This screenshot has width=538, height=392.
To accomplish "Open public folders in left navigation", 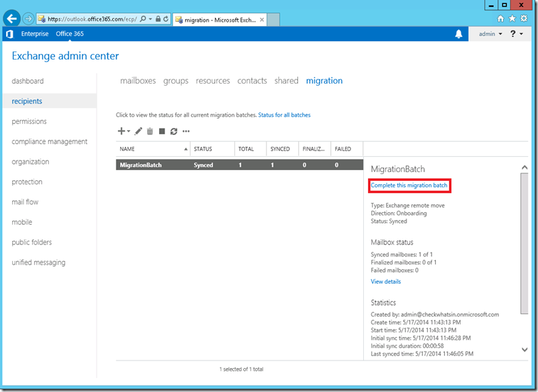I will [32, 242].
